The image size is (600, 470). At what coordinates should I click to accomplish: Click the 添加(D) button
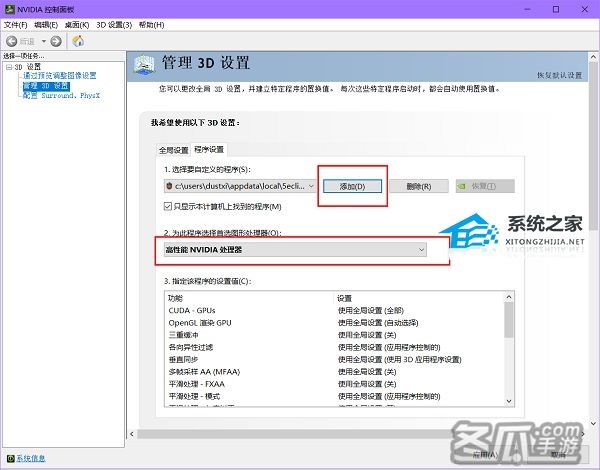(x=352, y=186)
